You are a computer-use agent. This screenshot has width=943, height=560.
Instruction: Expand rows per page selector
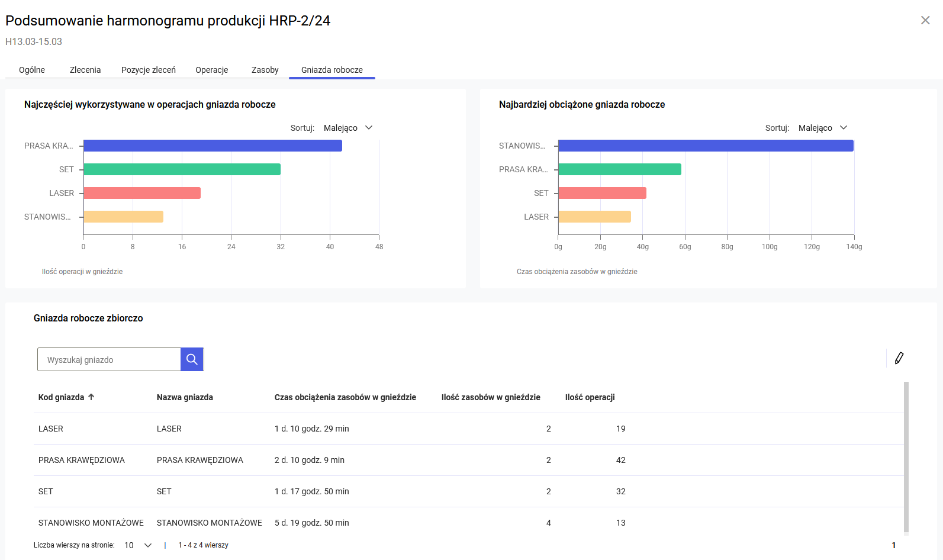pos(138,545)
